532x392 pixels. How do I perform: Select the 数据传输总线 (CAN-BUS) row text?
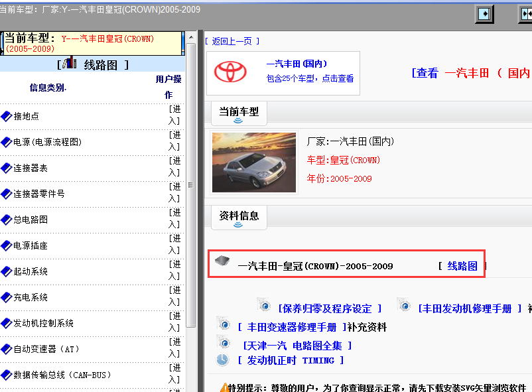(62, 375)
